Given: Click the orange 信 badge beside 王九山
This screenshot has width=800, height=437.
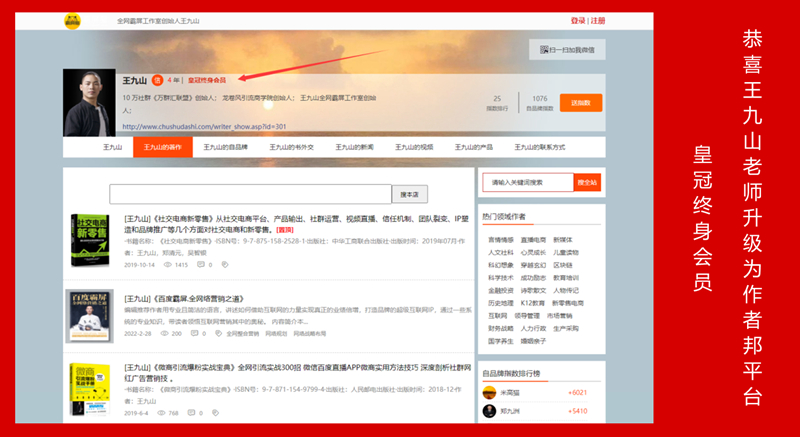Looking at the screenshot, I should click(157, 80).
